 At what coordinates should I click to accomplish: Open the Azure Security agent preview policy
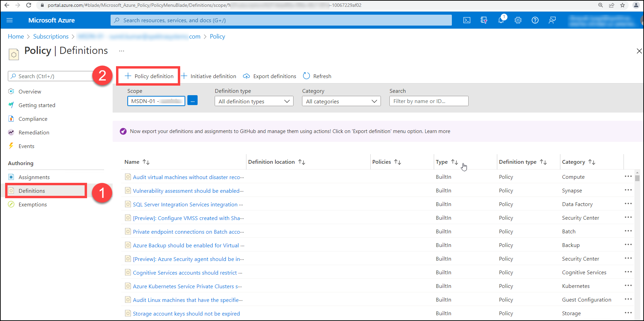point(188,259)
